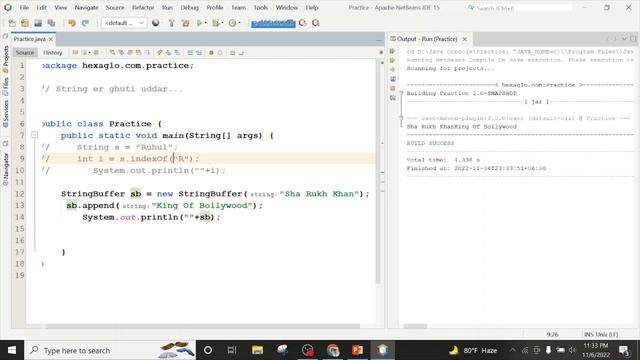Image resolution: width=640 pixels, height=360 pixels.
Task: Switch editor to History view
Action: [53, 52]
